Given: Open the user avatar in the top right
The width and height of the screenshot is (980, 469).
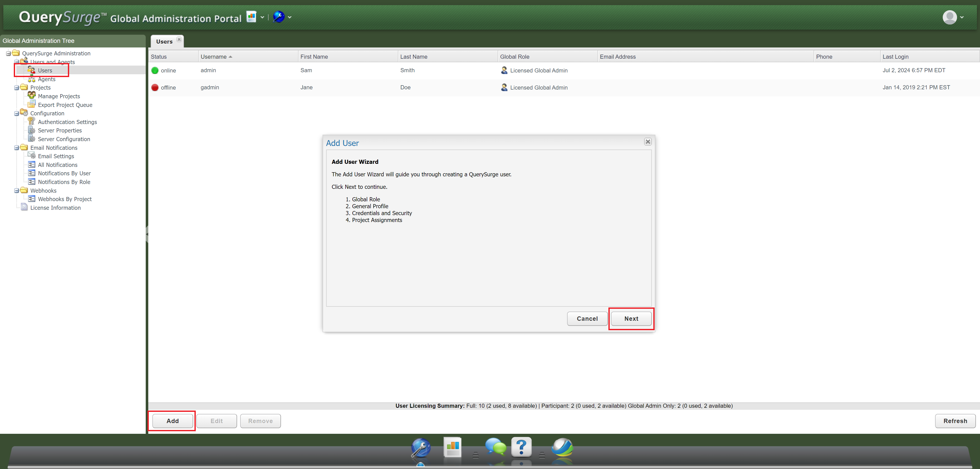Looking at the screenshot, I should (x=950, y=17).
